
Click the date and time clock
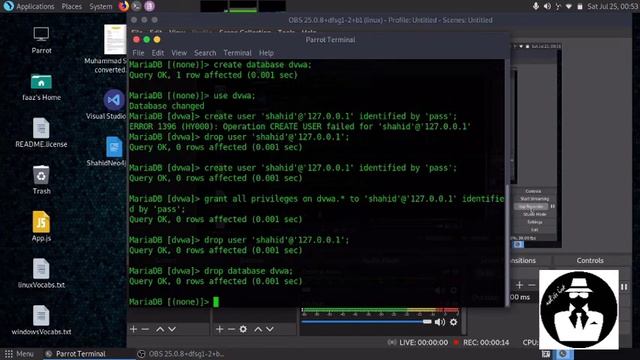613,6
